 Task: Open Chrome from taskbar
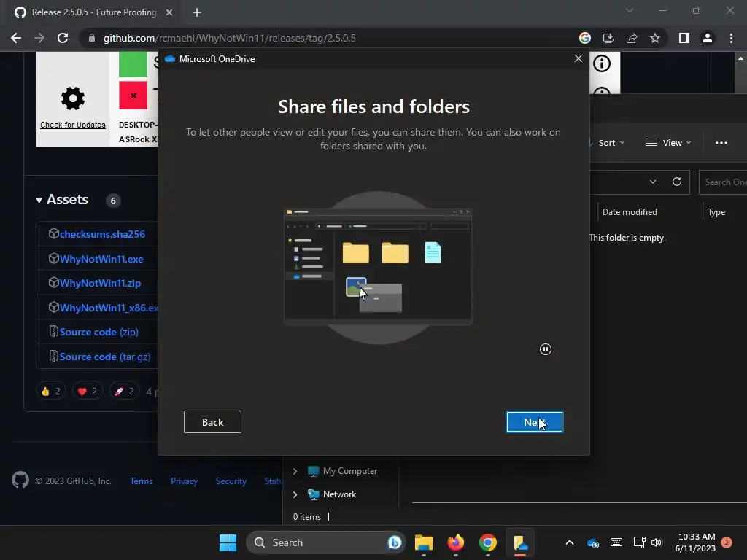point(487,542)
